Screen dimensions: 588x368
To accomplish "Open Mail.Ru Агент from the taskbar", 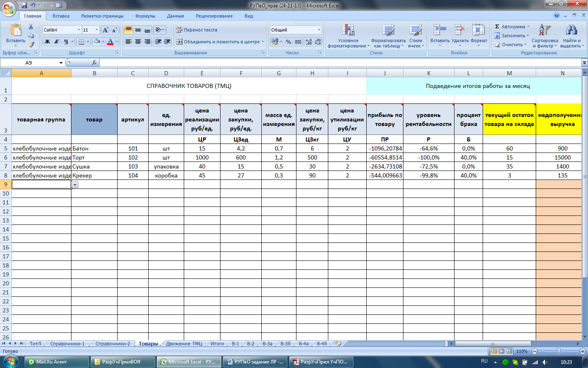I will coord(57,362).
